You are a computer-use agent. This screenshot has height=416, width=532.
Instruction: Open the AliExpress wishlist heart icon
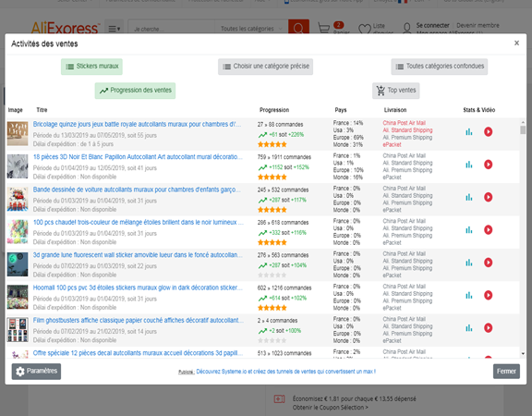pos(365,29)
